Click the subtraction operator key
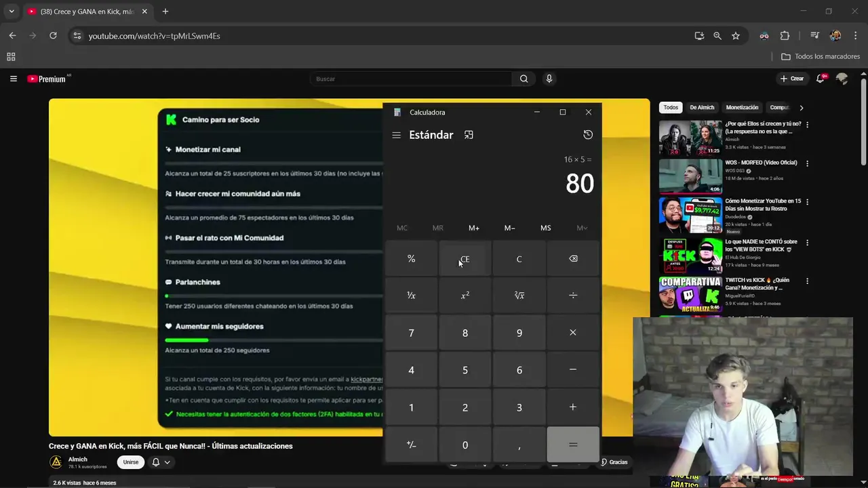Screen dimensions: 868x488 [573, 370]
